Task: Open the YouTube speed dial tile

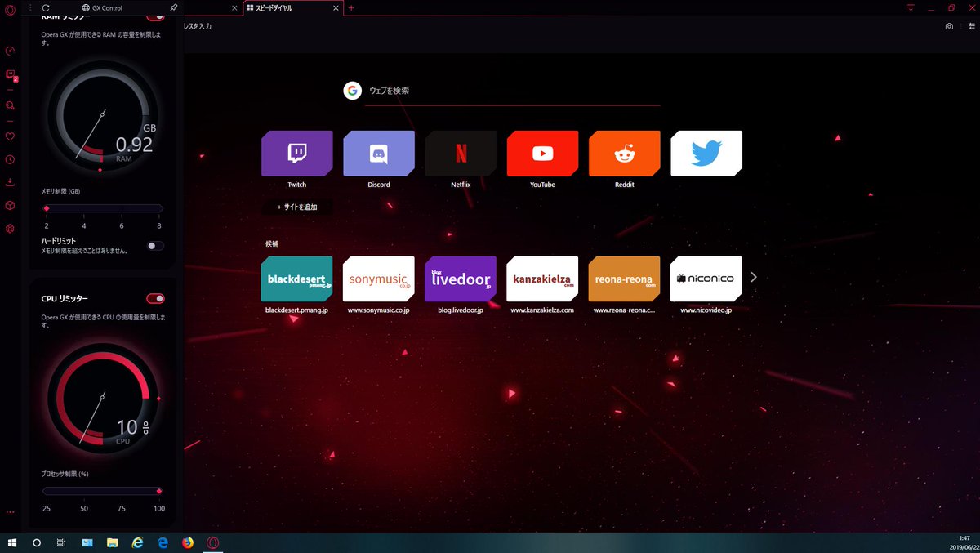Action: tap(542, 154)
